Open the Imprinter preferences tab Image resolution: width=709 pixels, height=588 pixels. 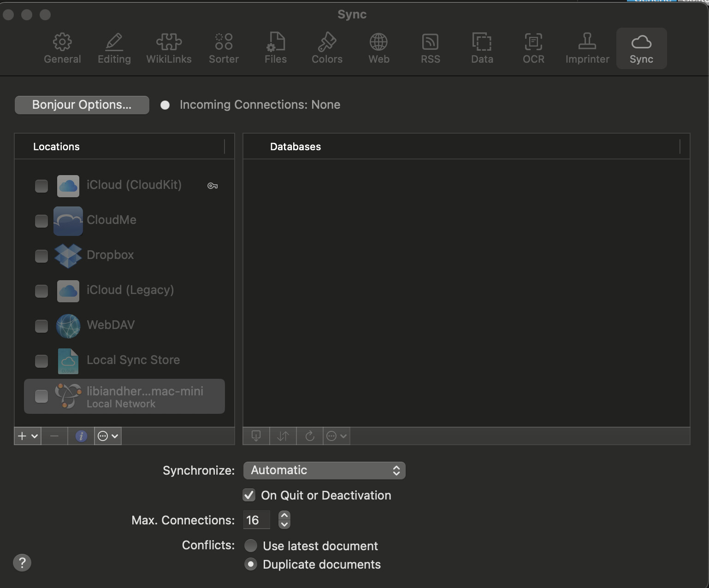[587, 48]
